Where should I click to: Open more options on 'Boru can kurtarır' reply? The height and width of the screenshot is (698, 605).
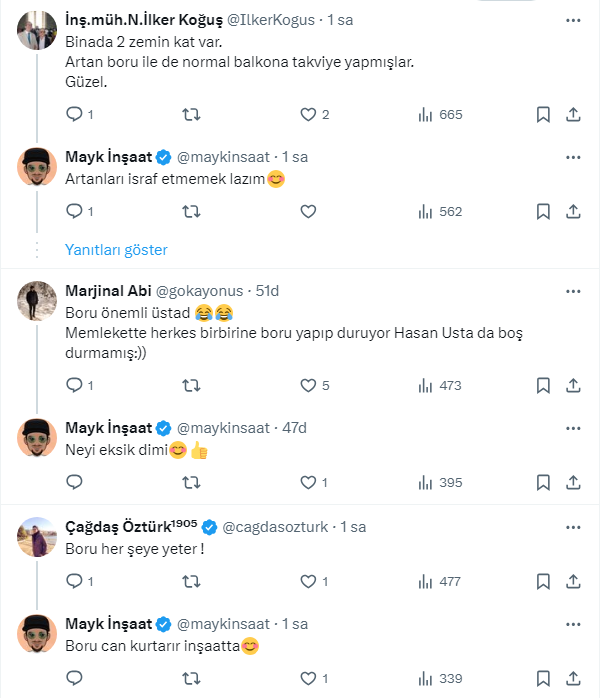(x=573, y=624)
